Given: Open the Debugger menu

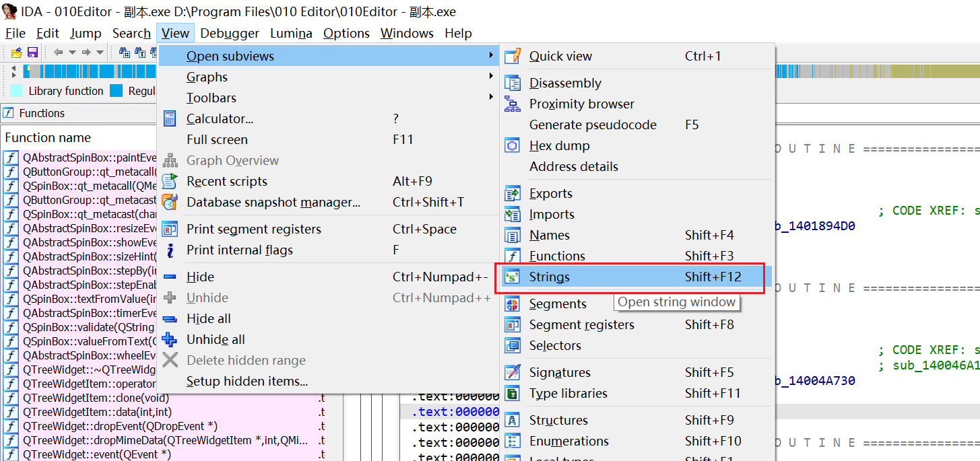Looking at the screenshot, I should pyautogui.click(x=230, y=33).
